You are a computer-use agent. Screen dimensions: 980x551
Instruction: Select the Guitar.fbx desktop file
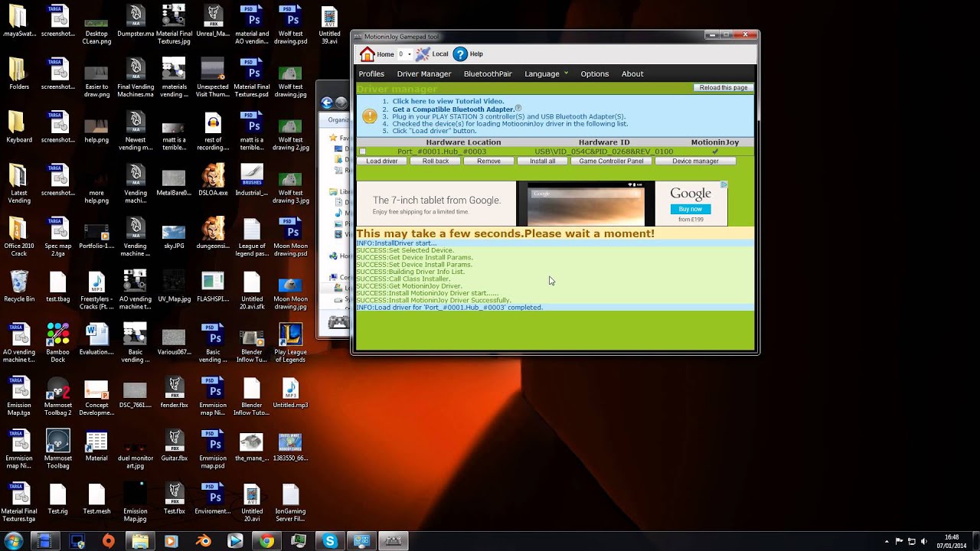pos(174,446)
